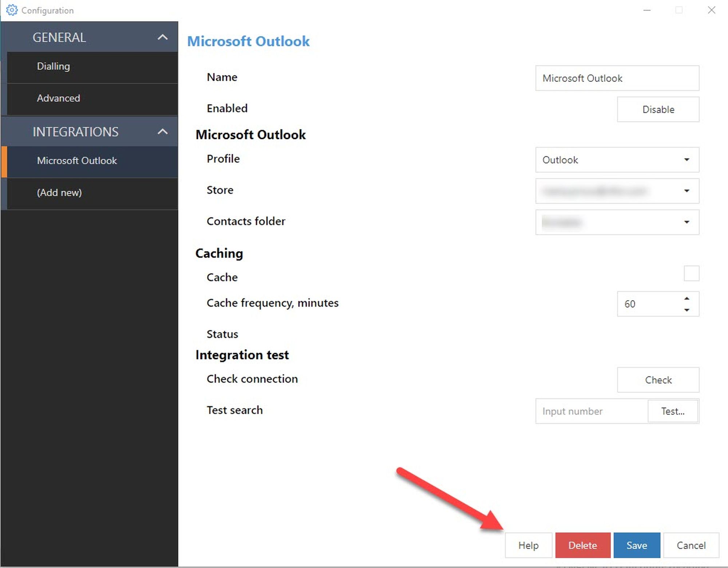Click the Configuration gear icon in title bar
728x568 pixels.
point(12,10)
